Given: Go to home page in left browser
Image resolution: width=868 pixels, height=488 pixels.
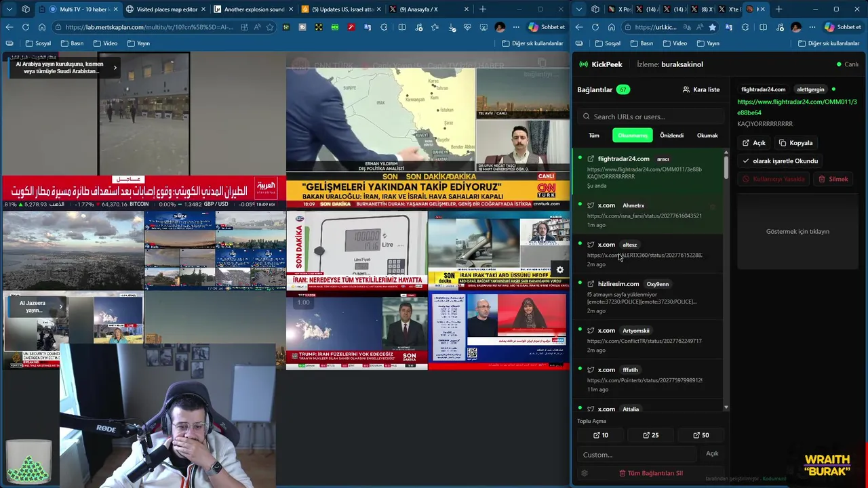Looking at the screenshot, I should click(x=41, y=27).
